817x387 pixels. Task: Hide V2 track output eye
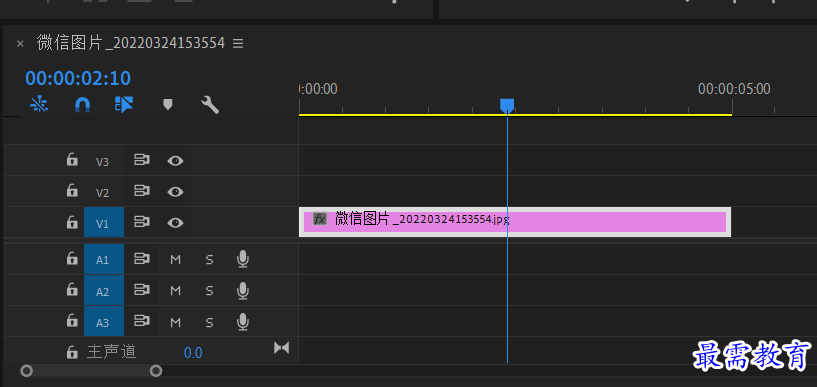[x=176, y=192]
